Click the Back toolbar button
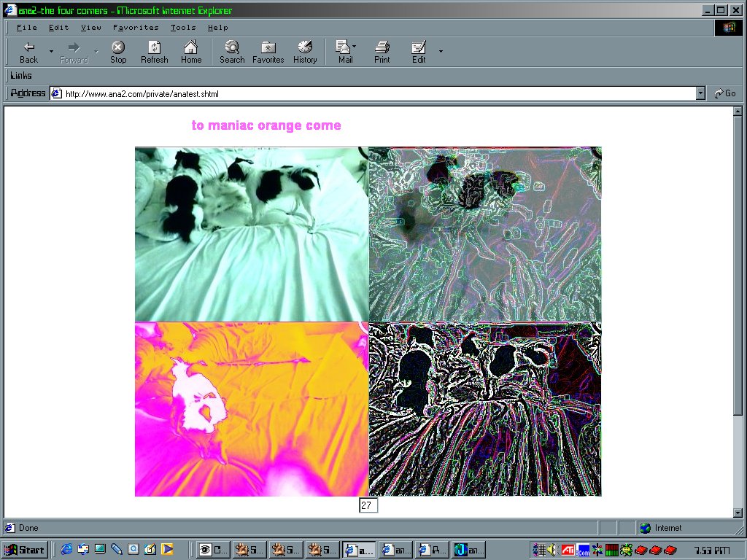Screen dimensions: 747x560 (x=28, y=52)
